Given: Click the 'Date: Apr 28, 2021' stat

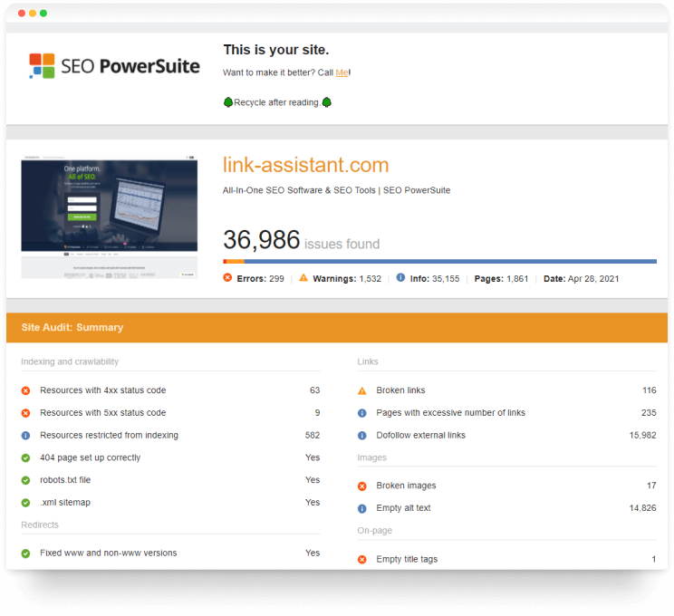Looking at the screenshot, I should (582, 278).
